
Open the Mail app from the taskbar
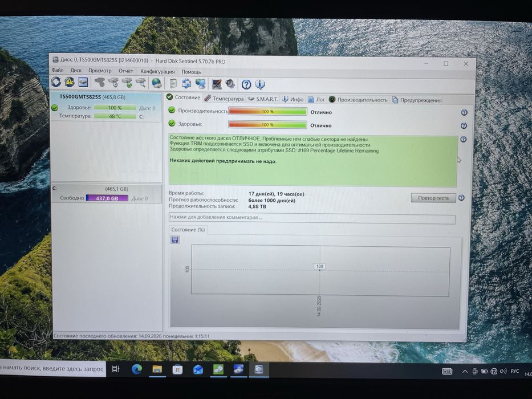pos(198,369)
